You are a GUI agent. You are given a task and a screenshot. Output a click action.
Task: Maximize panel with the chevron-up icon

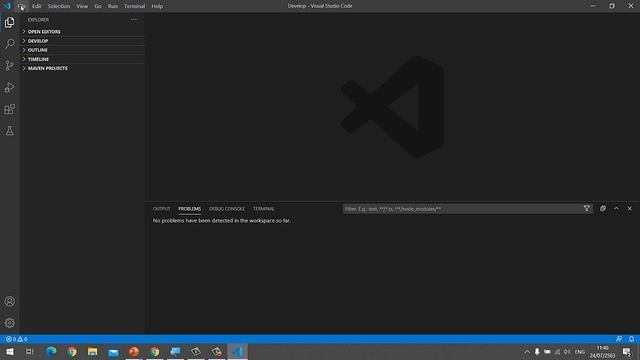pyautogui.click(x=616, y=209)
